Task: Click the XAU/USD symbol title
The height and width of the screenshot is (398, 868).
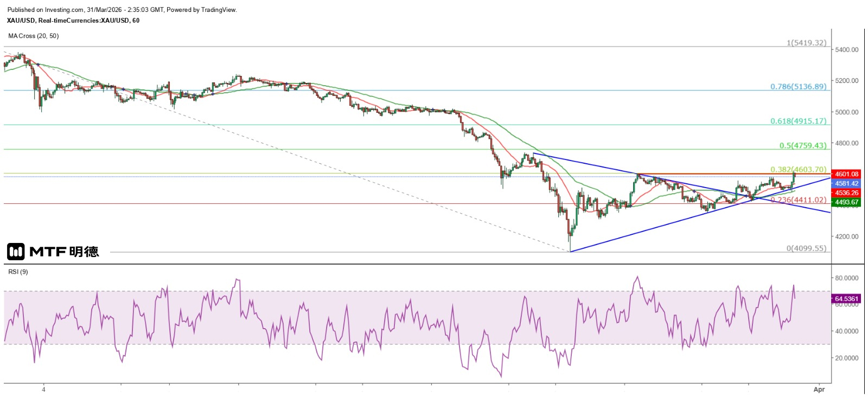Action: (73, 21)
